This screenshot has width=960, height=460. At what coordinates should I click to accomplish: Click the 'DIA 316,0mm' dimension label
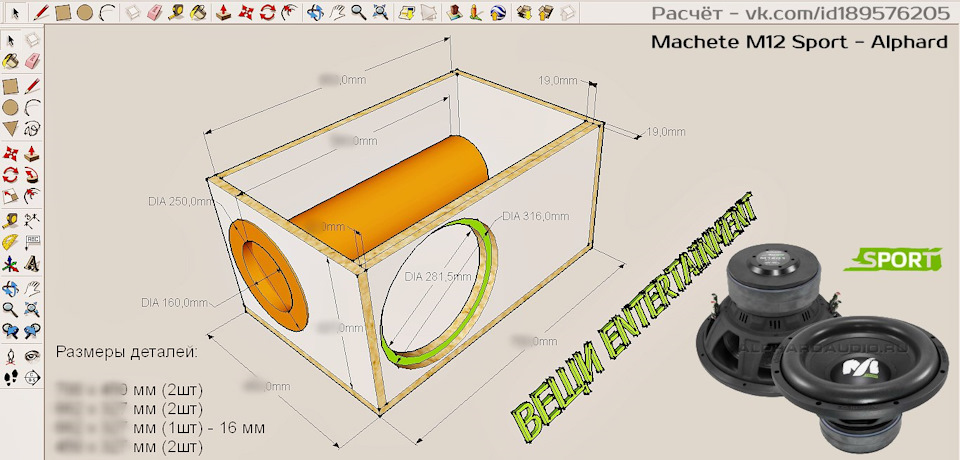pos(536,216)
